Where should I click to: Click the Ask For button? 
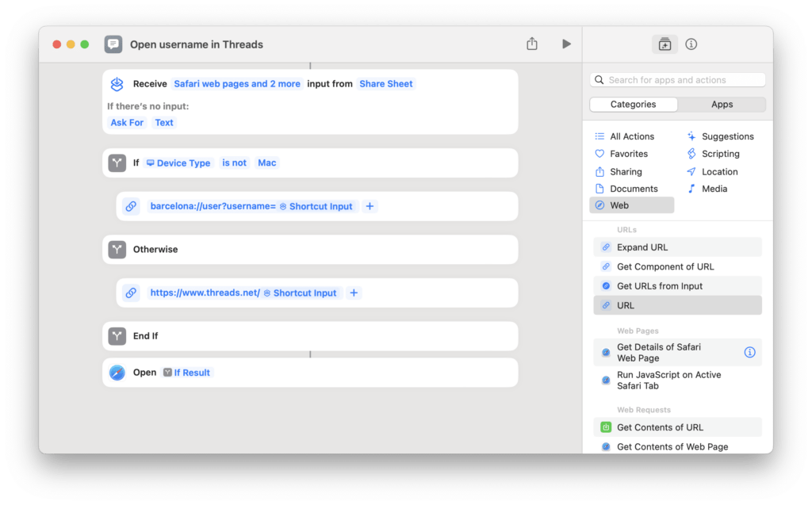[127, 122]
